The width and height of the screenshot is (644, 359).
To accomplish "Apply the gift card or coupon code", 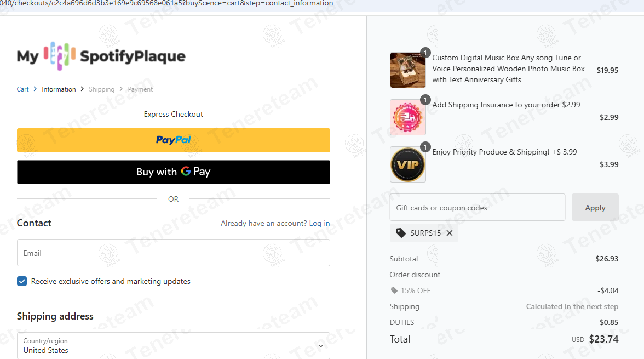I will click(x=595, y=208).
